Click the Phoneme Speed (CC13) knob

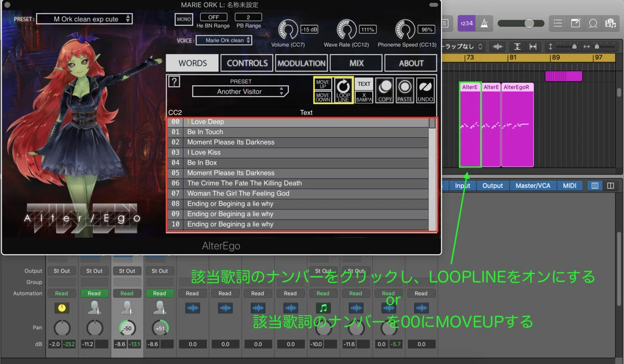tap(405, 30)
